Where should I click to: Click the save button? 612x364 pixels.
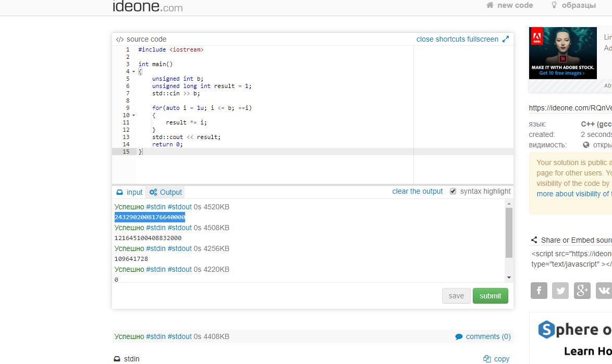tap(456, 296)
